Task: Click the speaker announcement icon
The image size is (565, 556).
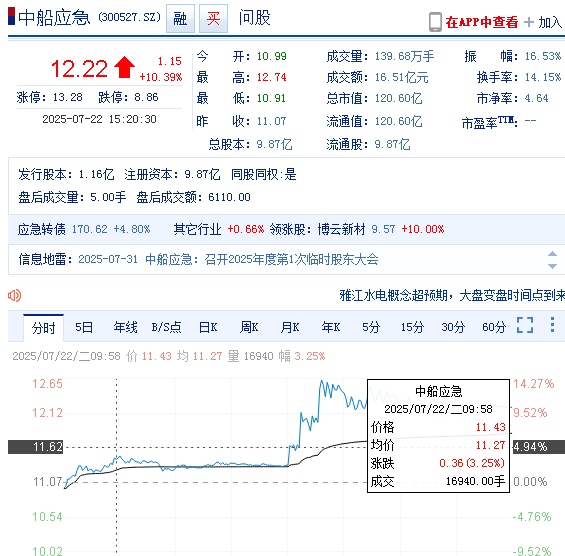Action: [x=14, y=295]
